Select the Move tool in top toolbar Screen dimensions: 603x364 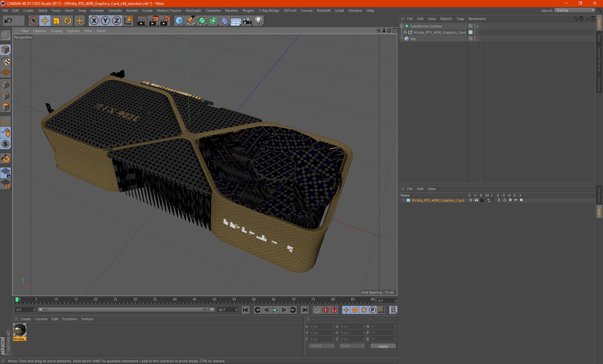click(45, 21)
